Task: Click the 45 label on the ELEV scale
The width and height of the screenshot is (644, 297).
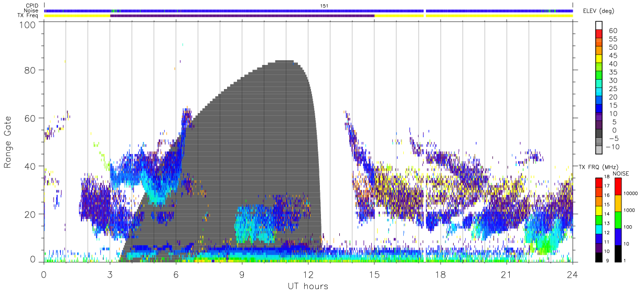Action: point(613,56)
